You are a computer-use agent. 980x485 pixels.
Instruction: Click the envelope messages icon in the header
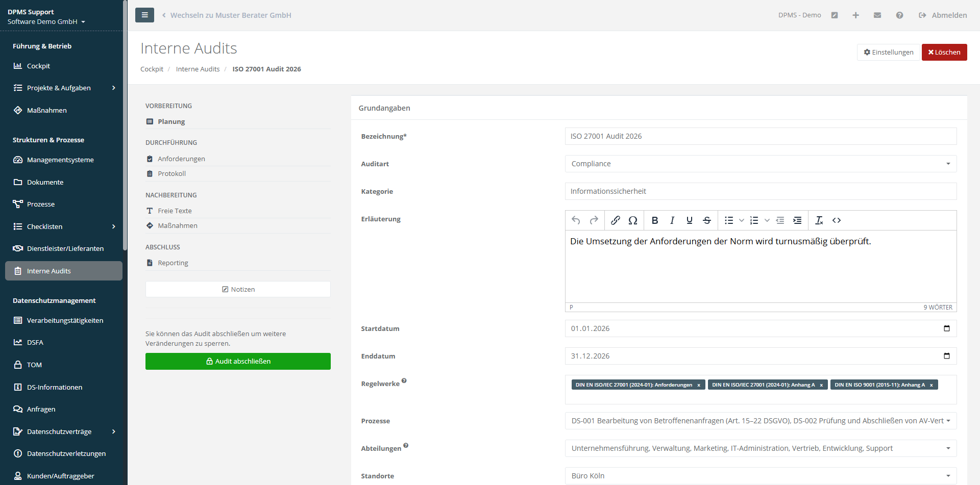pyautogui.click(x=877, y=15)
